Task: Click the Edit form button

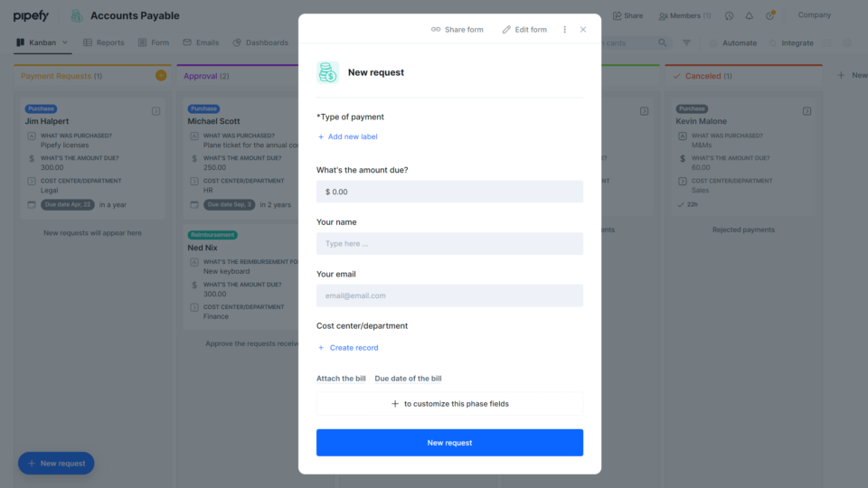Action: (524, 29)
